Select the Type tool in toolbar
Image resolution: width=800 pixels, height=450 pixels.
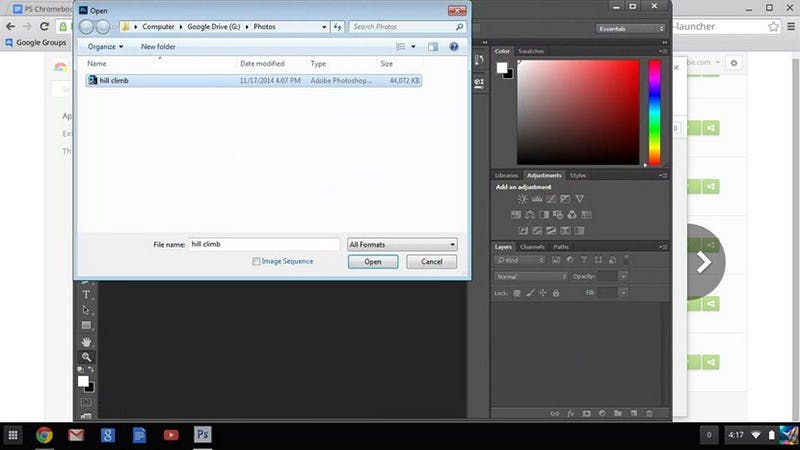pos(87,295)
